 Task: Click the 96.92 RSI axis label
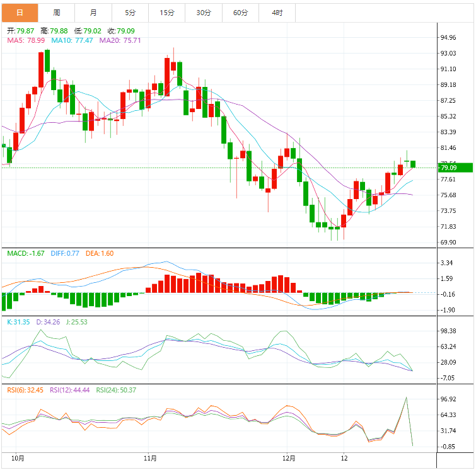448,399
